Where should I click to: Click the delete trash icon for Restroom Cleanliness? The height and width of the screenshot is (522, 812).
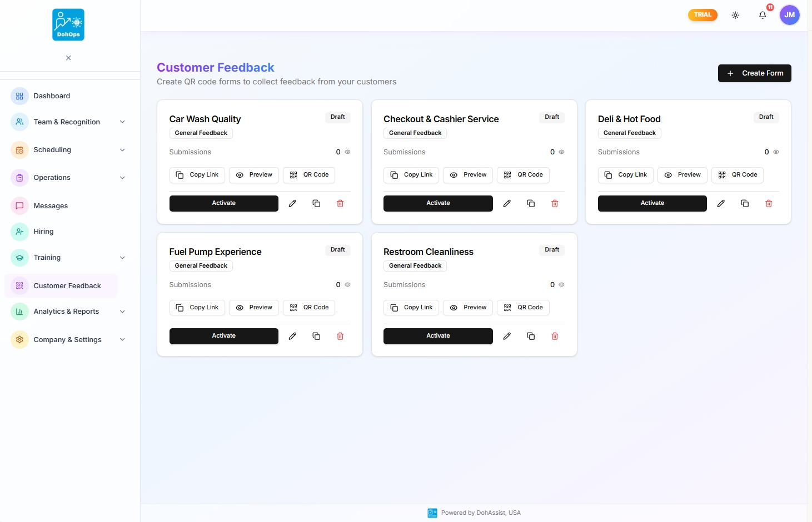[x=554, y=336]
